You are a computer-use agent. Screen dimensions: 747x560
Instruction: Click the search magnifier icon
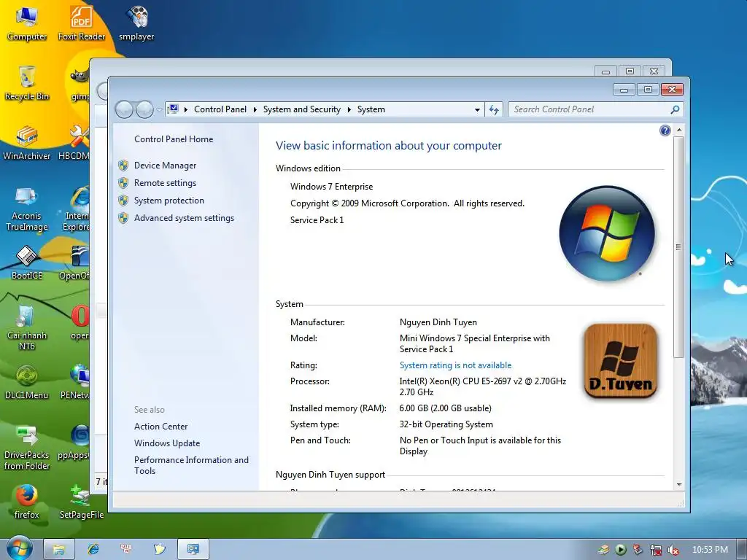coord(675,109)
